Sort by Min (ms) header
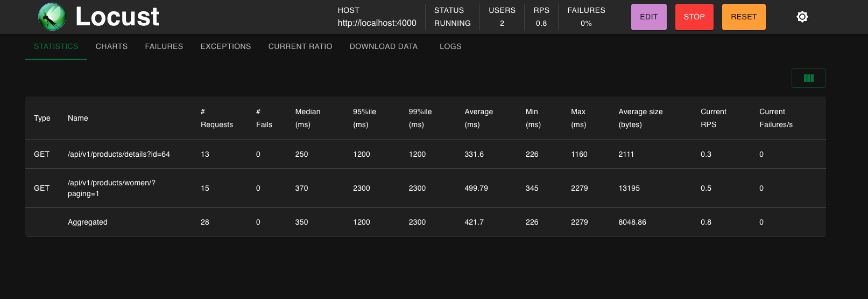Screen dimensions: 868x299 [x=533, y=118]
